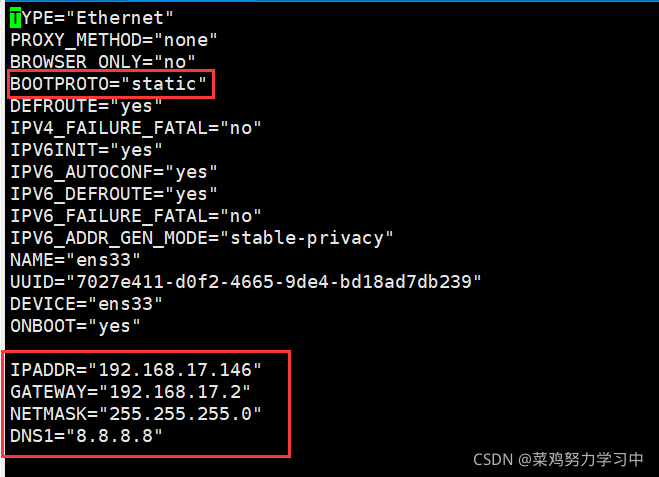Click the highlighted BOOTPROTO="static" line
The image size is (659, 477).
pyautogui.click(x=109, y=84)
